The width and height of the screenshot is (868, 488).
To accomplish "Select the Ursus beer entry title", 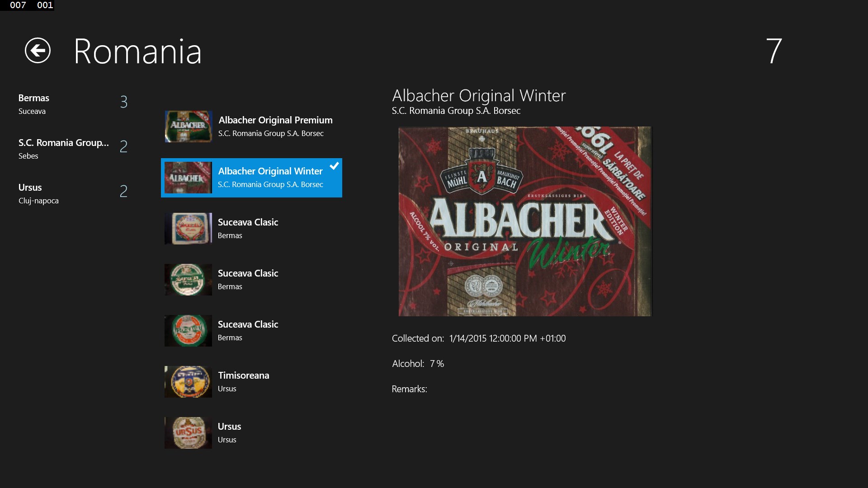I will point(229,427).
